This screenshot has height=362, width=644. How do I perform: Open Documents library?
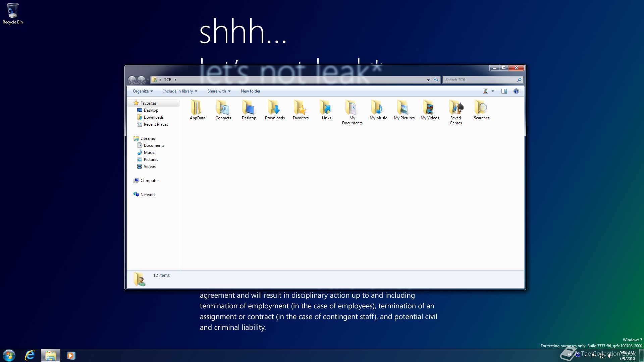pyautogui.click(x=154, y=145)
